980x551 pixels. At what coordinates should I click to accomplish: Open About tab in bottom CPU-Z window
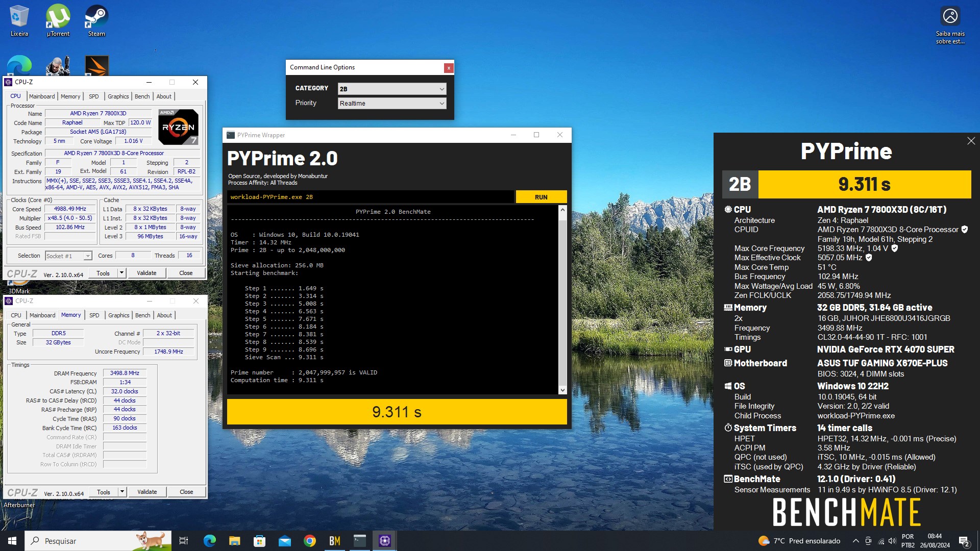coord(164,315)
